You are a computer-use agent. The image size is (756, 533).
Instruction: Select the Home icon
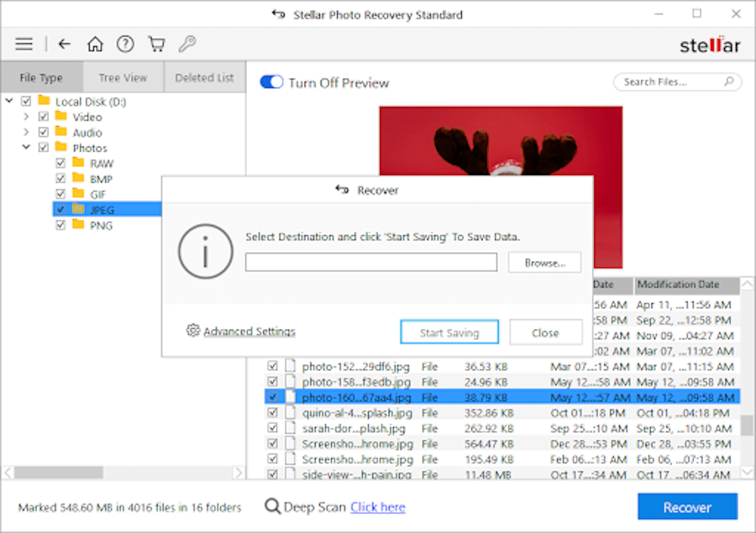click(94, 44)
